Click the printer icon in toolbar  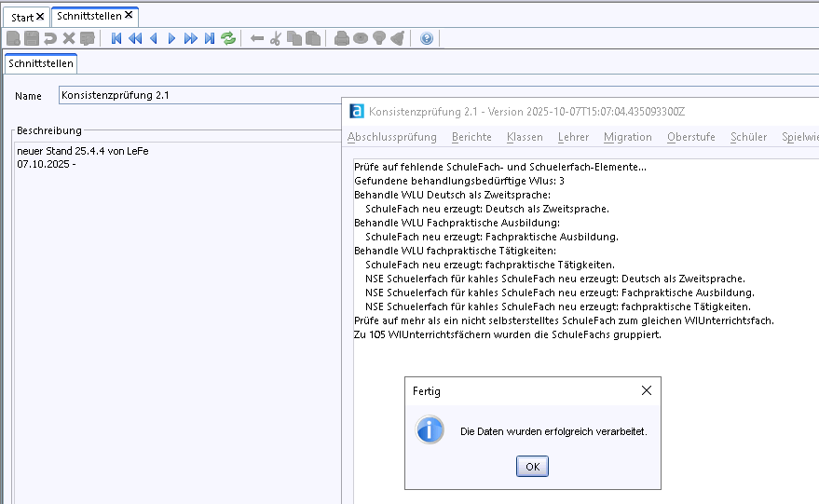(x=341, y=38)
